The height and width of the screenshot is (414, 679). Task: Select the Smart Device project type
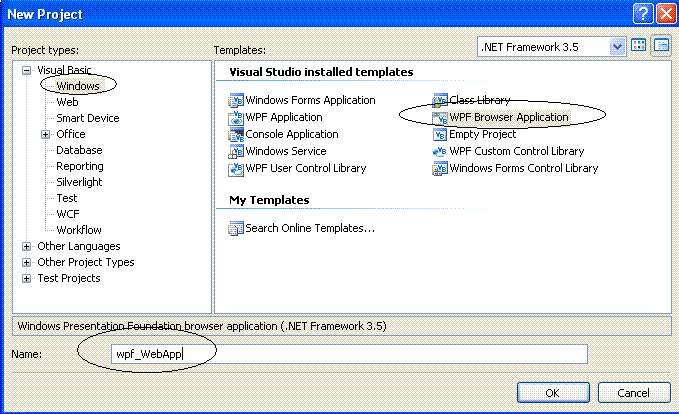coord(88,118)
